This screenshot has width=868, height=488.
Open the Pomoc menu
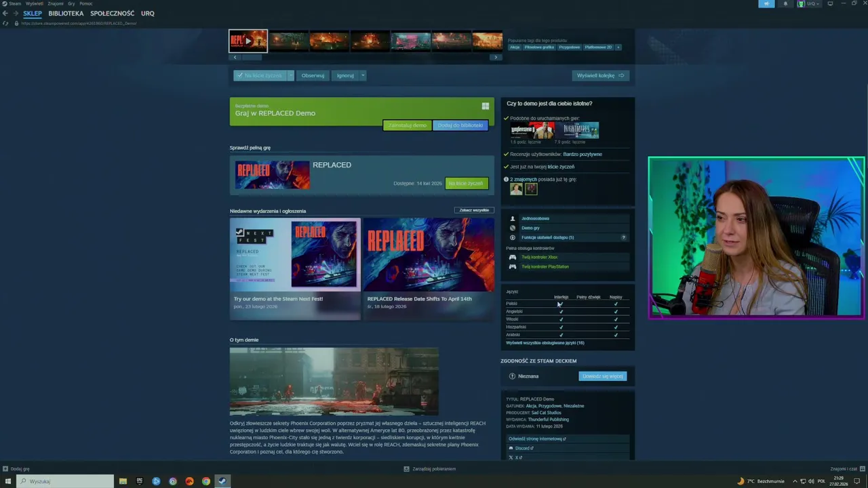click(85, 3)
